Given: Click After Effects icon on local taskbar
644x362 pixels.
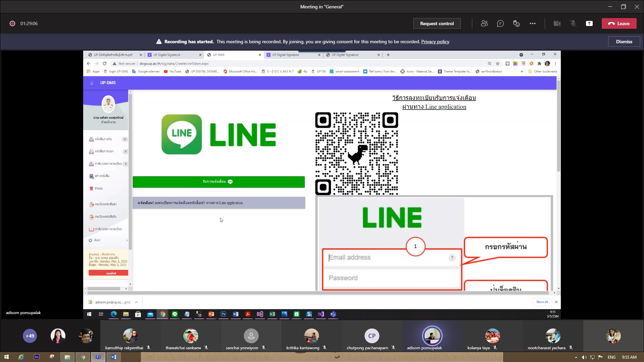Looking at the screenshot, I should click(37, 357).
